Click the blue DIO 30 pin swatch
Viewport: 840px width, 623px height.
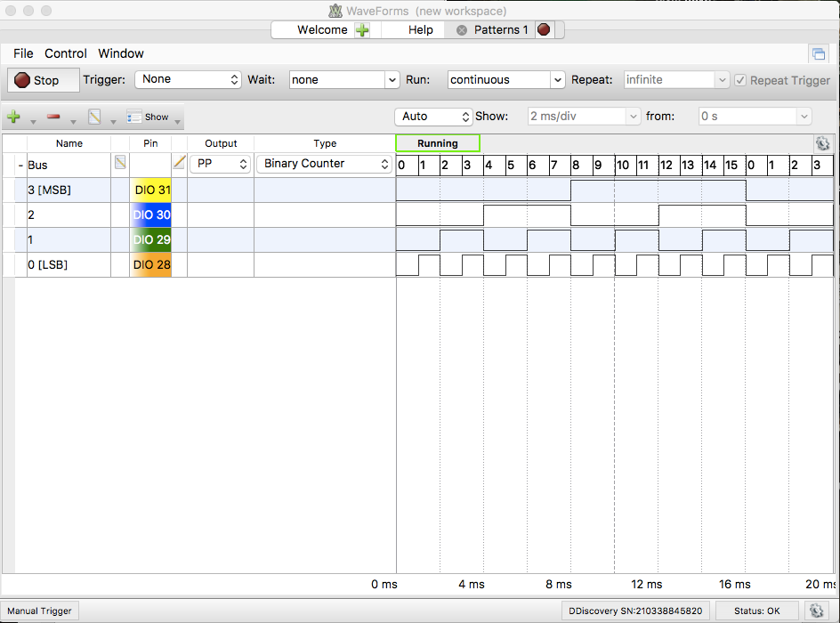click(x=150, y=214)
